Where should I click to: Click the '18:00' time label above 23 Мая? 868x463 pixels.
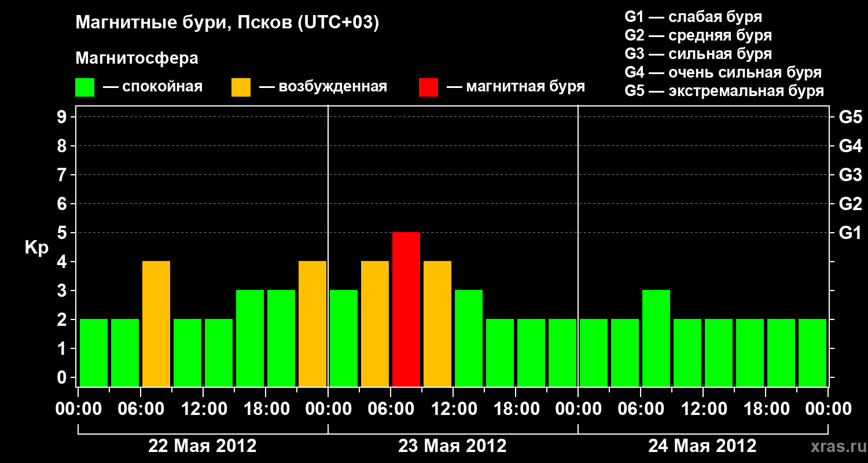pyautogui.click(x=516, y=409)
